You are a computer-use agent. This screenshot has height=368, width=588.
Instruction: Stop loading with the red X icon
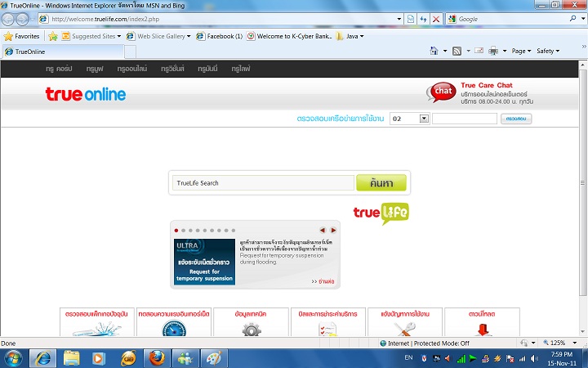[x=436, y=19]
